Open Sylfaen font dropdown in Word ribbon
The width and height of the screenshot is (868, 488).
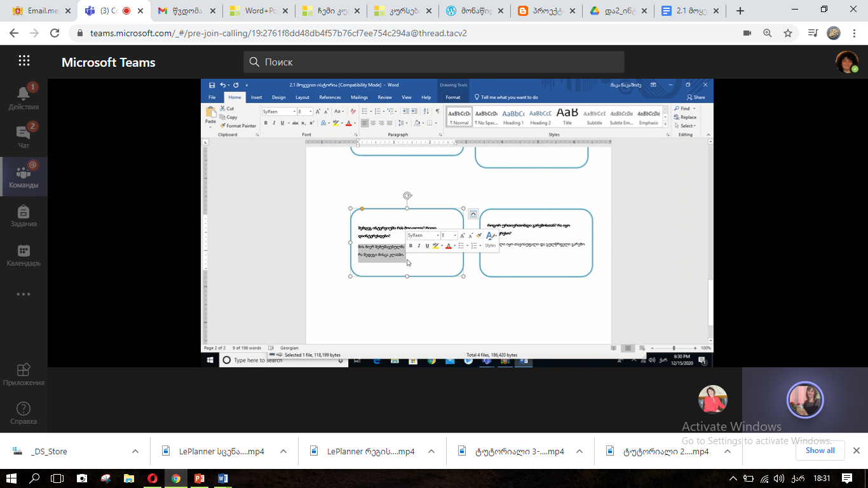(294, 112)
